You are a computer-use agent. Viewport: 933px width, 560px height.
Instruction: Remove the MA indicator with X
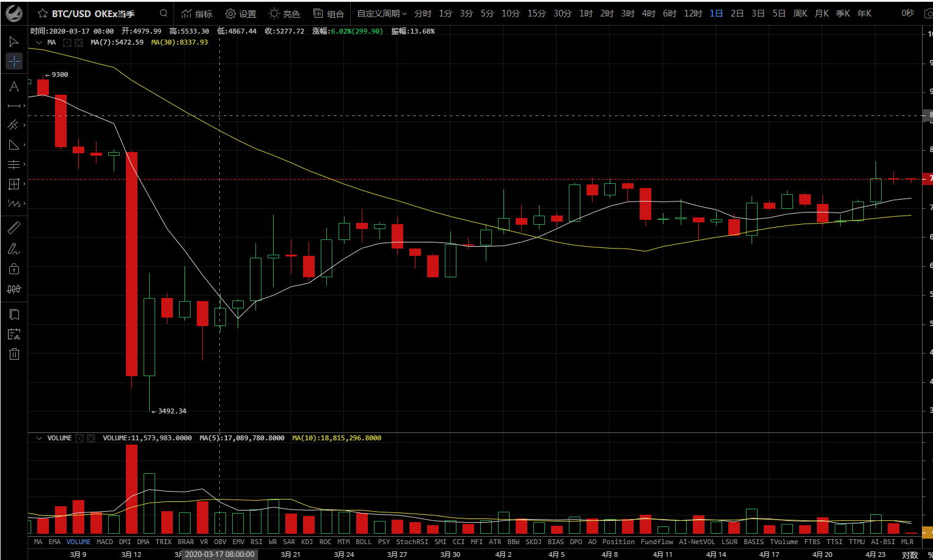(78, 43)
